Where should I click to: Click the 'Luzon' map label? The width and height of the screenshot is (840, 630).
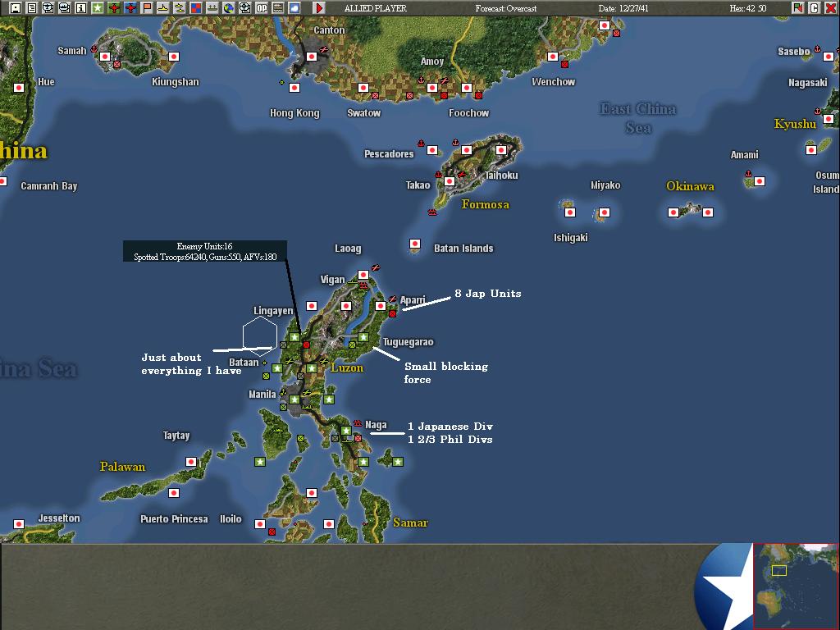347,367
